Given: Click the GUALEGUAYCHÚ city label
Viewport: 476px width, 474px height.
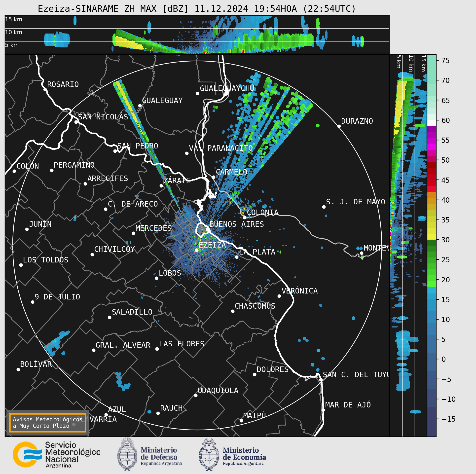Looking at the screenshot, I should point(227,88).
